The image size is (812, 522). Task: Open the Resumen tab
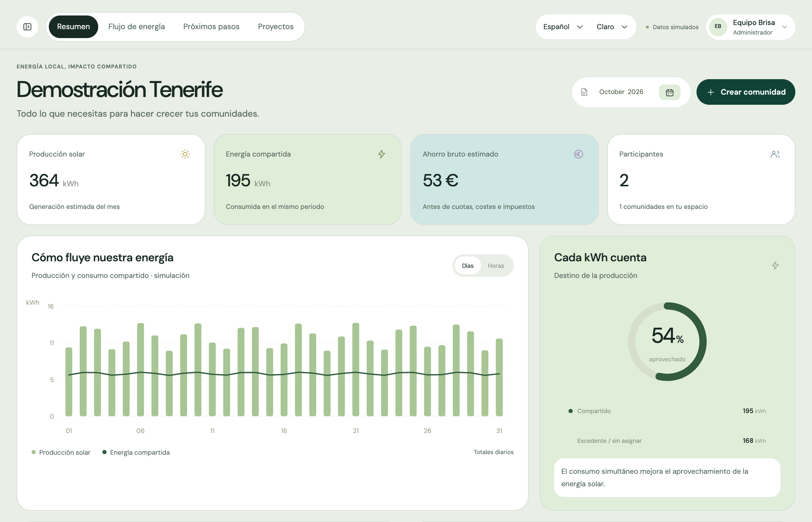[x=73, y=27]
